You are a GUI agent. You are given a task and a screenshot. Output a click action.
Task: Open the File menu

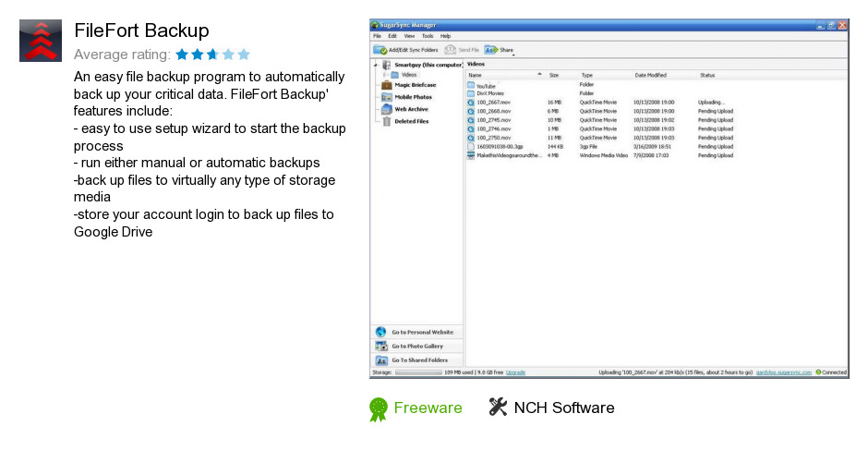377,36
